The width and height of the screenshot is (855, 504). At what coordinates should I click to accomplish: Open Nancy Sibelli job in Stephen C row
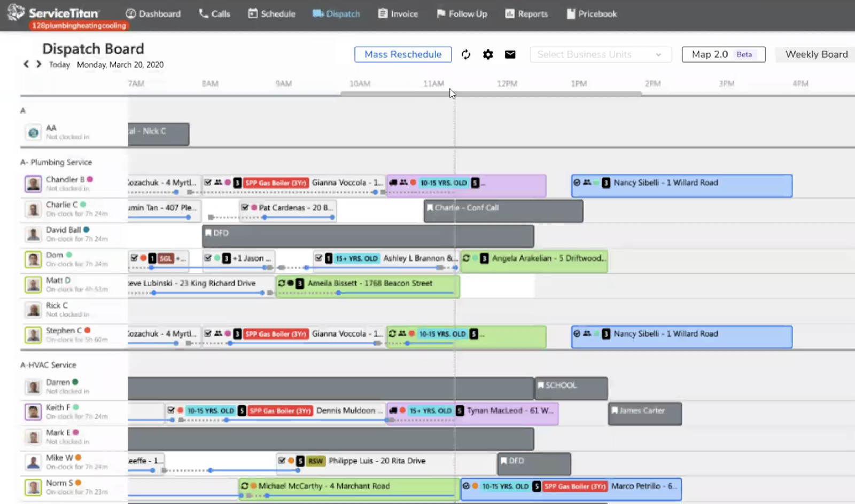pos(682,336)
